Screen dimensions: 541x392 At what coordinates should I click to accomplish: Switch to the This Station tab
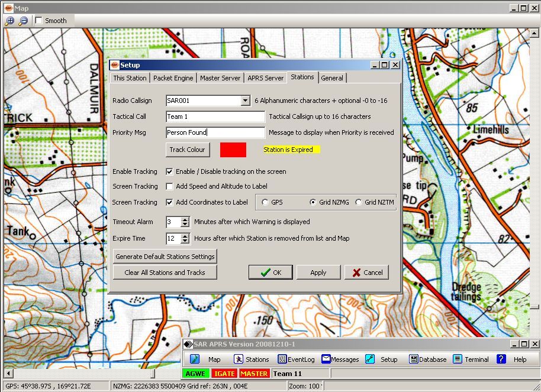point(130,78)
